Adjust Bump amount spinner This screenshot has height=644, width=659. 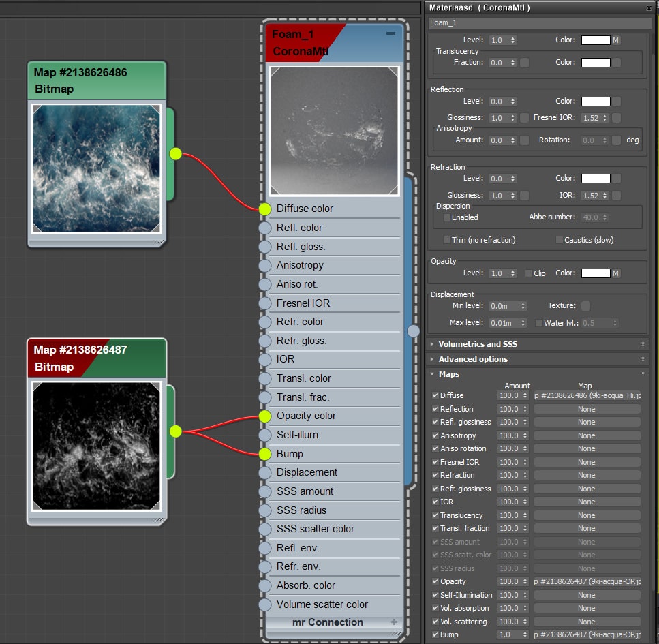(525, 634)
